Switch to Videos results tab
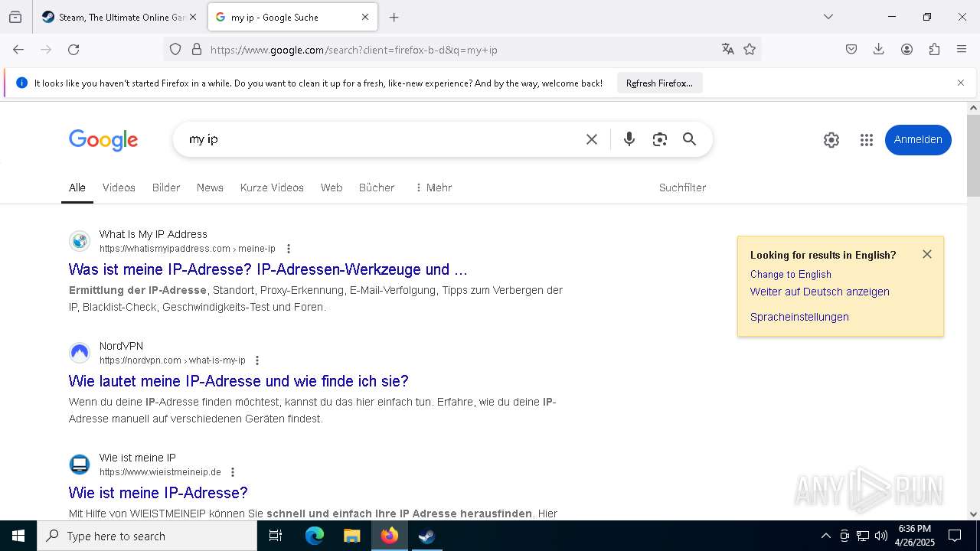Image resolution: width=980 pixels, height=551 pixels. [x=119, y=187]
